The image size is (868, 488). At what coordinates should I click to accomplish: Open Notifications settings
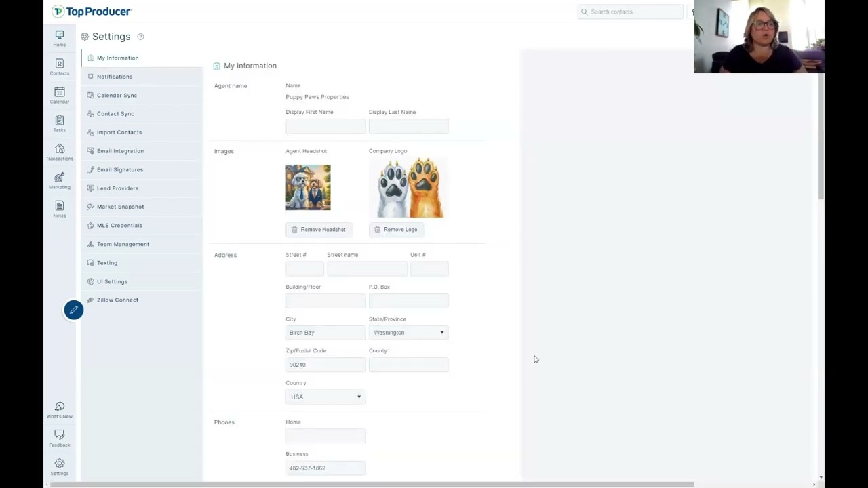[142, 77]
